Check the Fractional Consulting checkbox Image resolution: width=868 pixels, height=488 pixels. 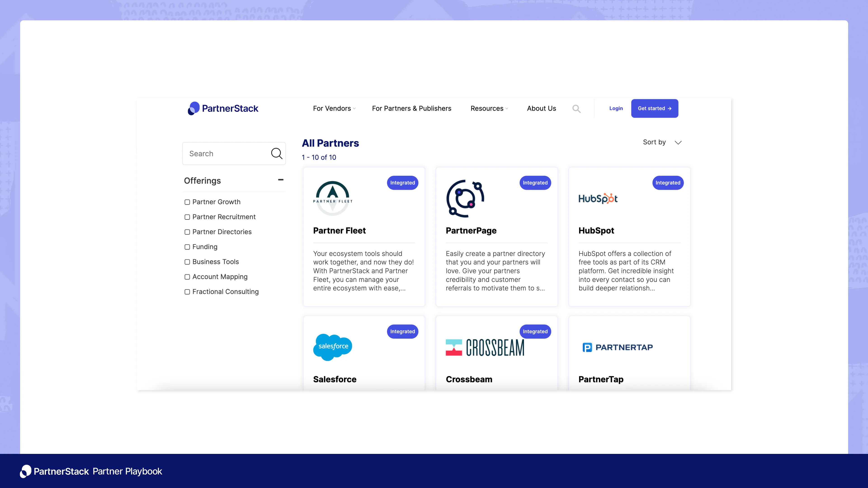pyautogui.click(x=187, y=292)
